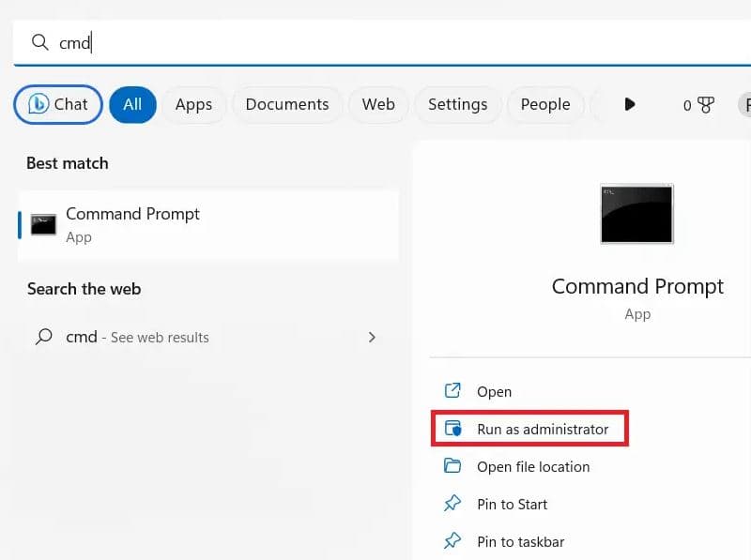Click the Open file location folder icon

pyautogui.click(x=452, y=466)
